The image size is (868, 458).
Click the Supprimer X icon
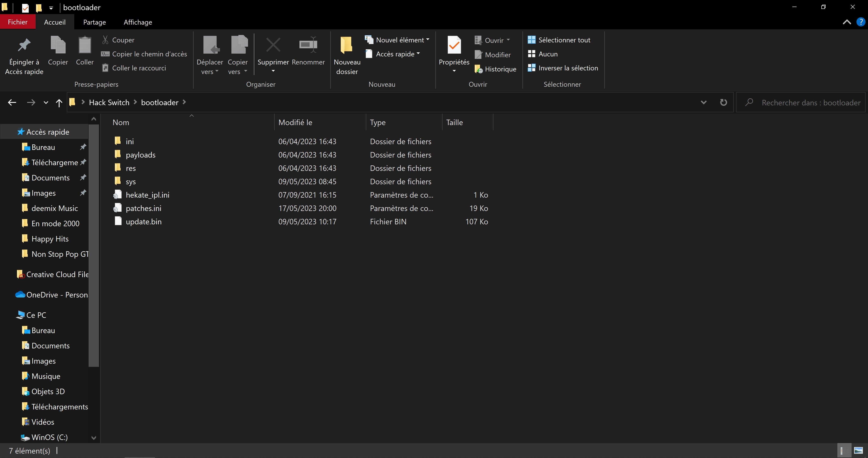click(273, 45)
